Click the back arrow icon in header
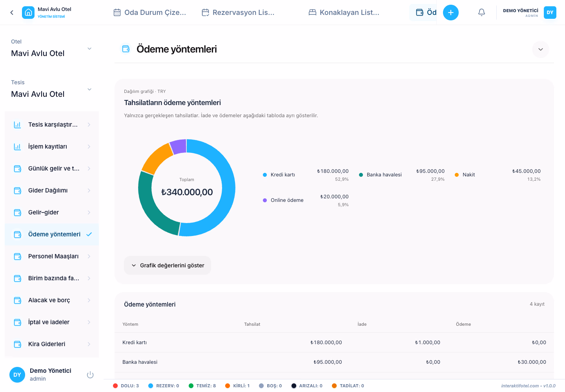Screen dimensions: 565x392 click(12, 13)
